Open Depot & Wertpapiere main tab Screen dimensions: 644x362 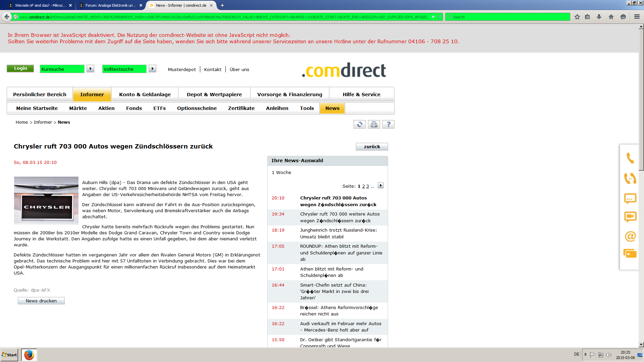coord(214,95)
